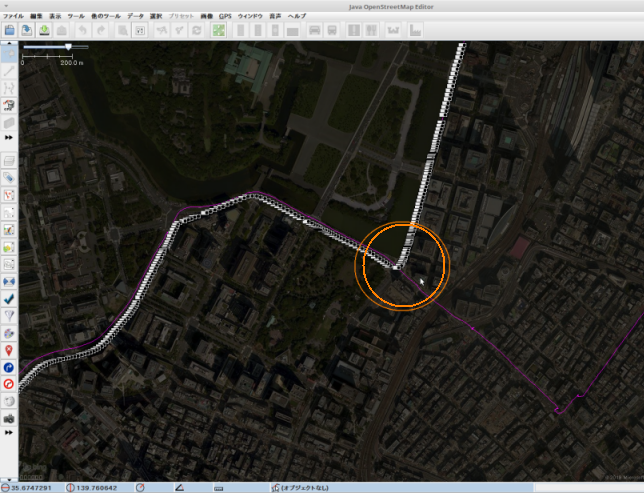Click the blue turn-right arrow sign icon

(x=9, y=368)
